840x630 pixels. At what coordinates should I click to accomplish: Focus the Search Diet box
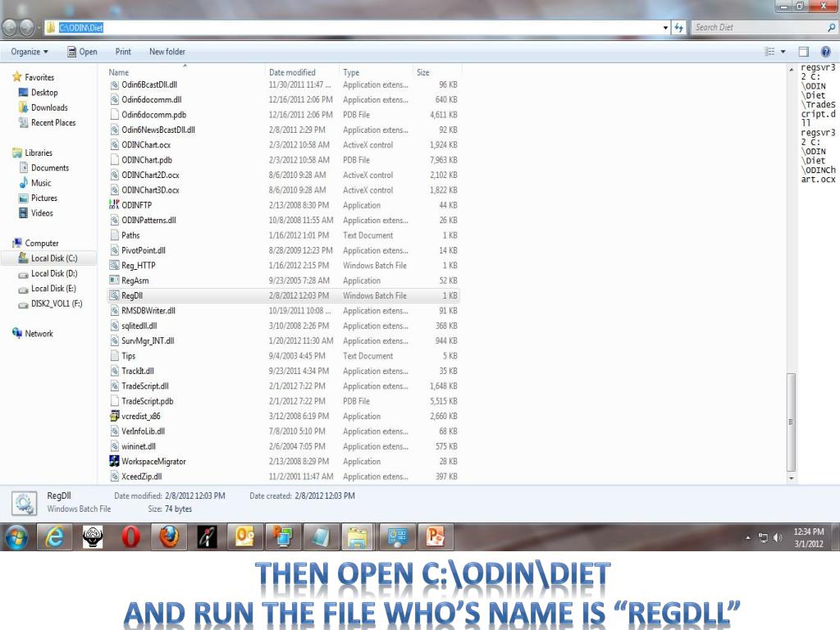[x=764, y=27]
